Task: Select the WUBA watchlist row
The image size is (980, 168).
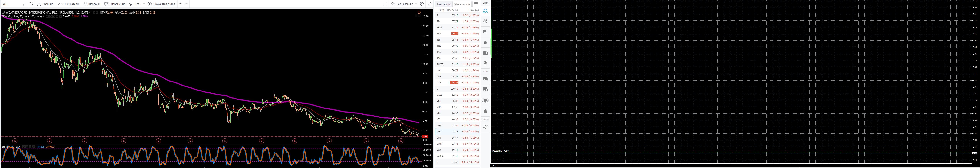Action: coord(458,156)
